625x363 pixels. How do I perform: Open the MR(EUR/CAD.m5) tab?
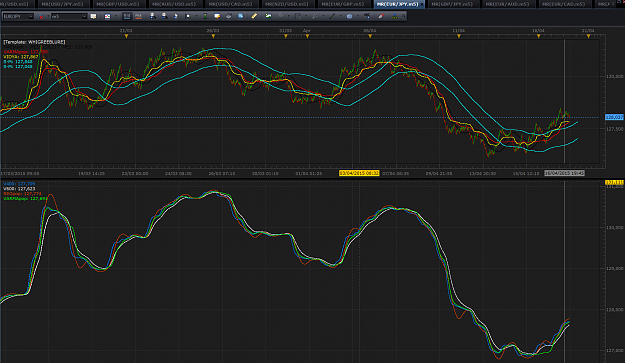564,4
